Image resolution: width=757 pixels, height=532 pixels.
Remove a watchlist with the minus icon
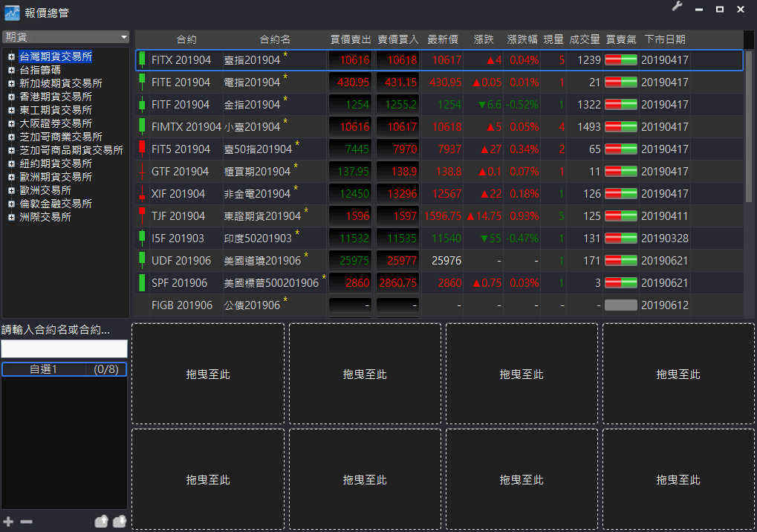tap(27, 522)
